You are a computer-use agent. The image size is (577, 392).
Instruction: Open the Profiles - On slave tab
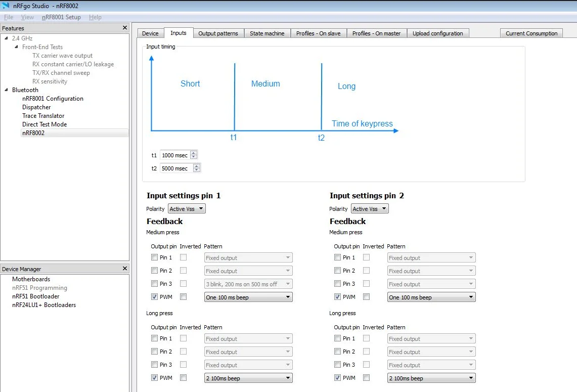point(318,33)
